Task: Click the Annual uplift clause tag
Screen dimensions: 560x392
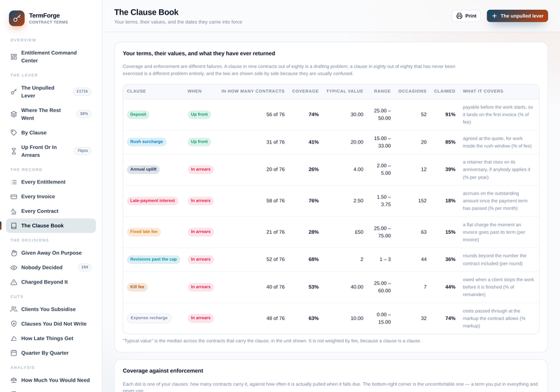Action: (x=143, y=169)
